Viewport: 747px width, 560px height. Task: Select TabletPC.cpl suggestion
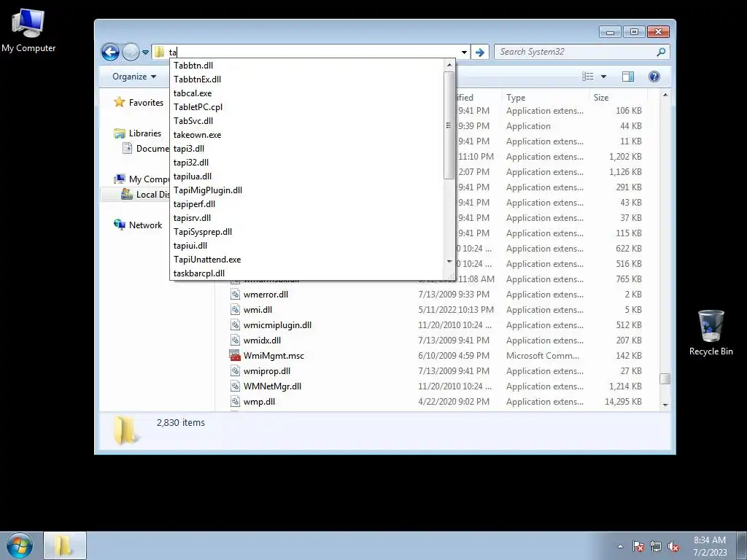tap(307, 106)
